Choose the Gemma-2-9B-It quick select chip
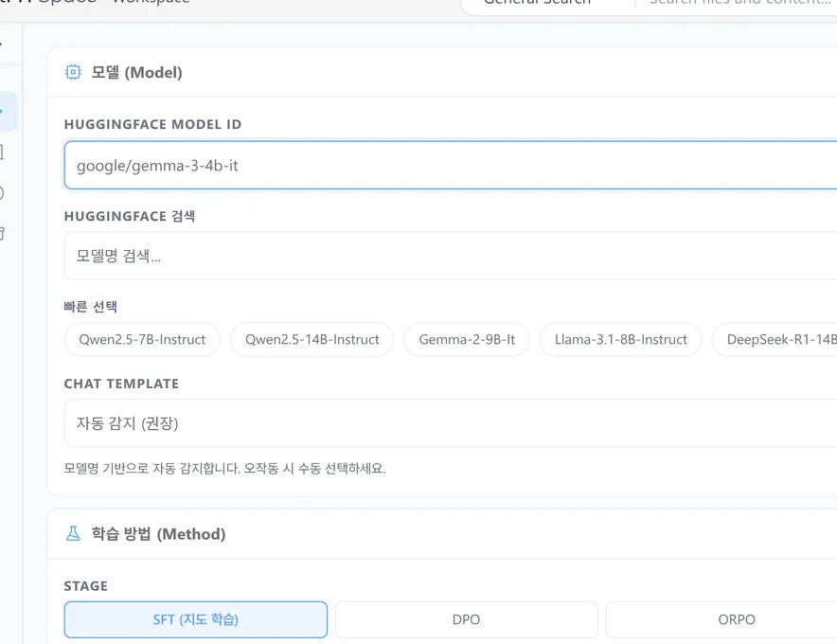Image resolution: width=837 pixels, height=644 pixels. (467, 340)
